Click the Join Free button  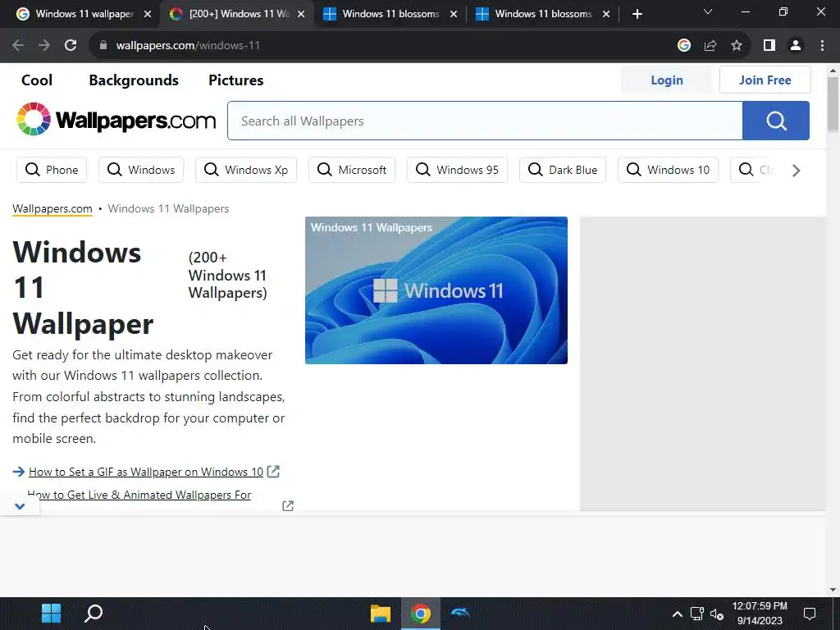pos(765,80)
